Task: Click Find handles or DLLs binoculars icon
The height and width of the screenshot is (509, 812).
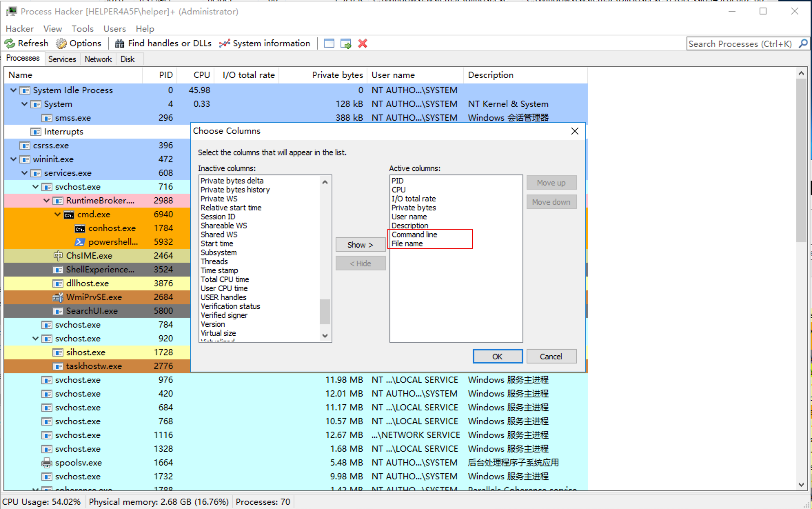Action: 119,43
